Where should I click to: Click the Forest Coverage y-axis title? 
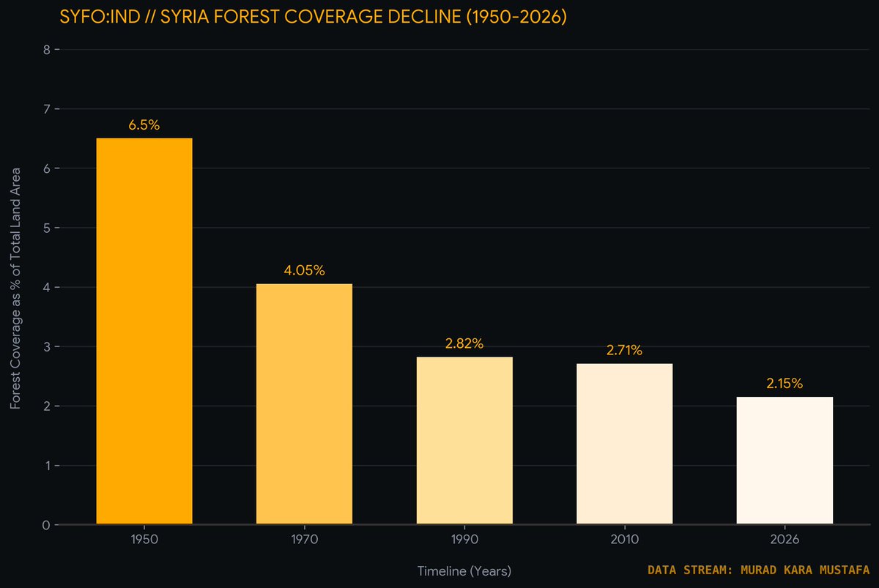point(15,287)
